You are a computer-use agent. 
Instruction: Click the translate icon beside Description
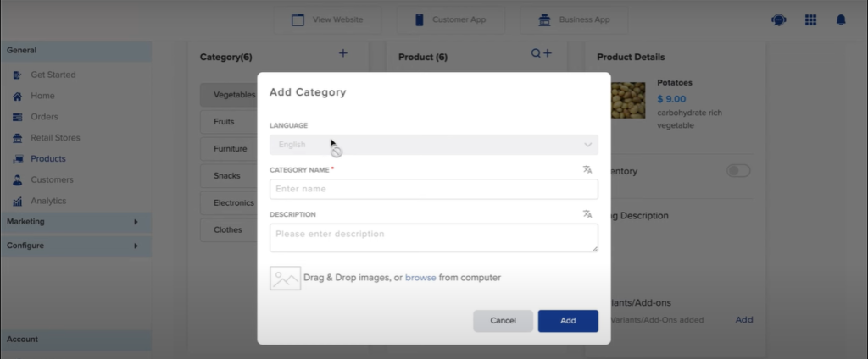pyautogui.click(x=587, y=214)
